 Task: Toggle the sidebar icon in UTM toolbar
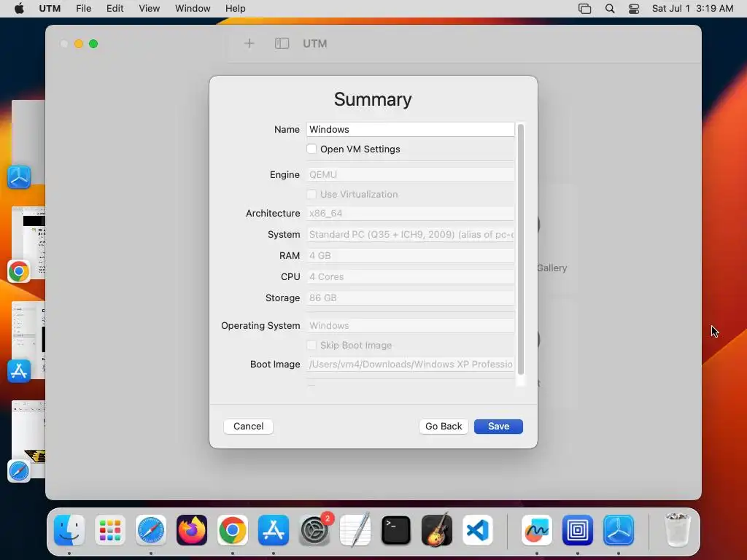(282, 44)
